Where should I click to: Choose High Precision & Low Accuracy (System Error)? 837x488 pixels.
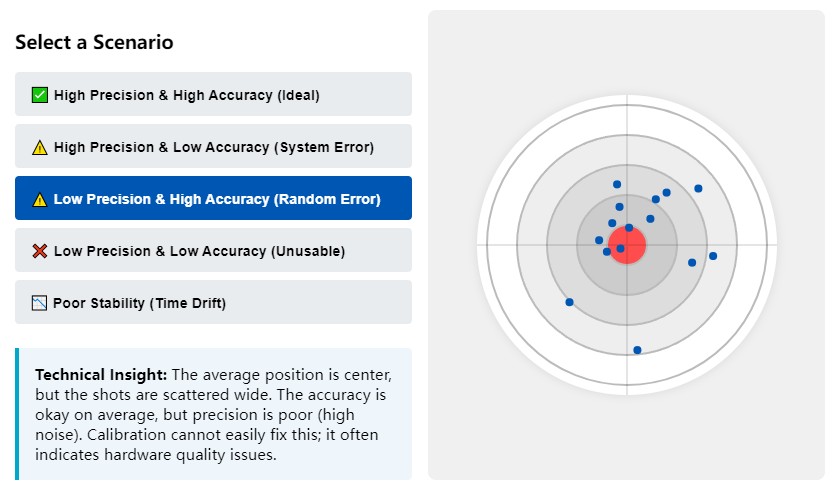(x=213, y=147)
